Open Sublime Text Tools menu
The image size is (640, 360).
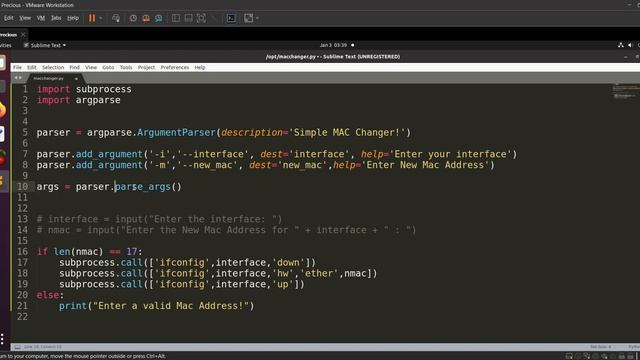[x=126, y=67]
